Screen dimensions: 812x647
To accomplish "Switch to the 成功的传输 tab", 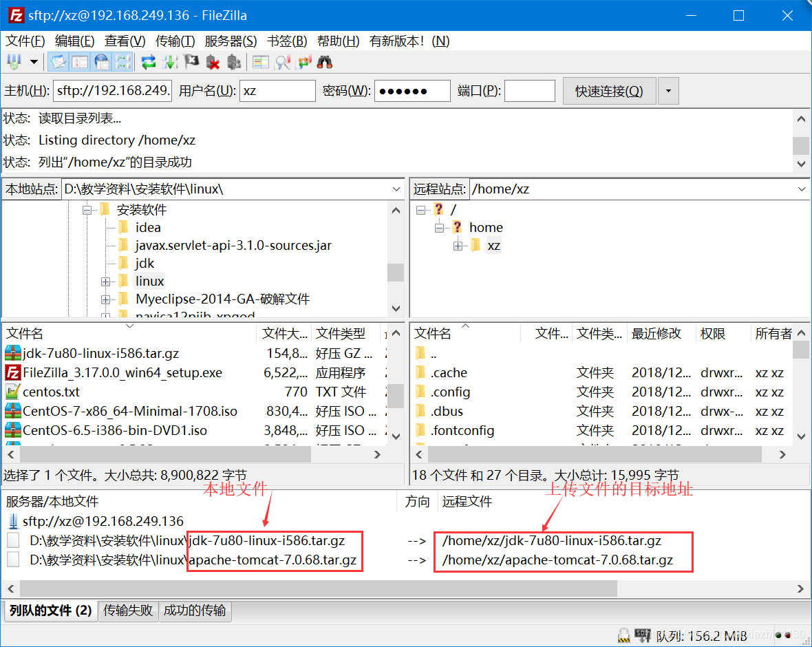I will [x=195, y=611].
